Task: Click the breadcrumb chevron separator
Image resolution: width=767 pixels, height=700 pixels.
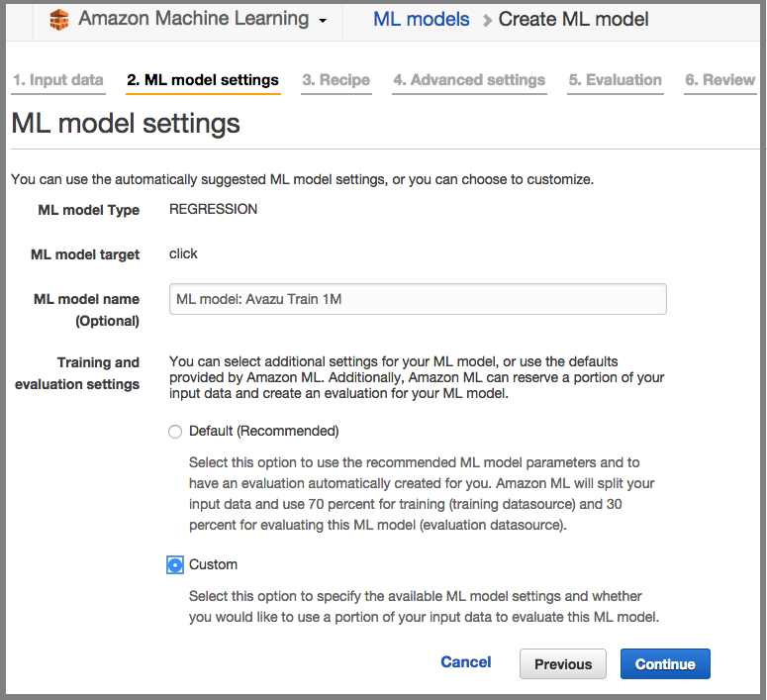Action: click(486, 21)
